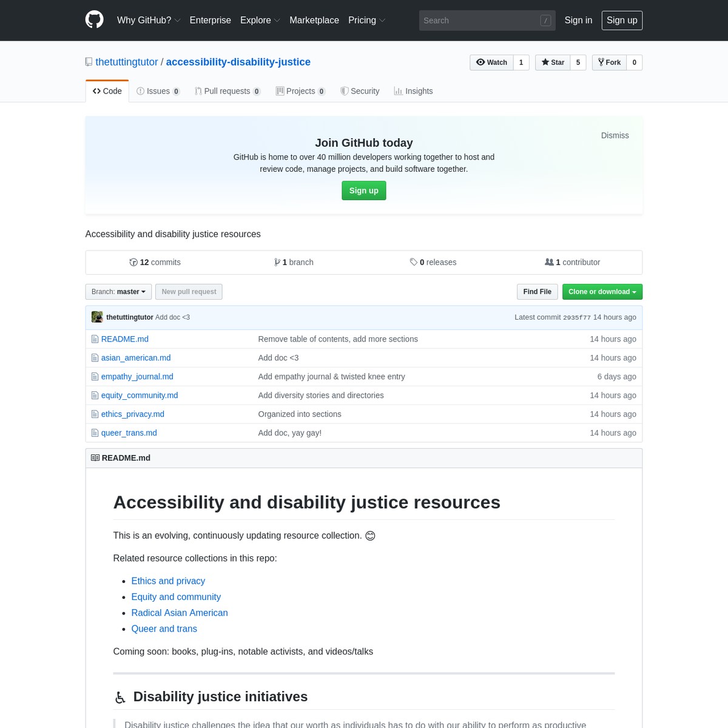Viewport: 728px width, 728px height.
Task: Fork the repository with the Fork button
Action: pyautogui.click(x=609, y=62)
